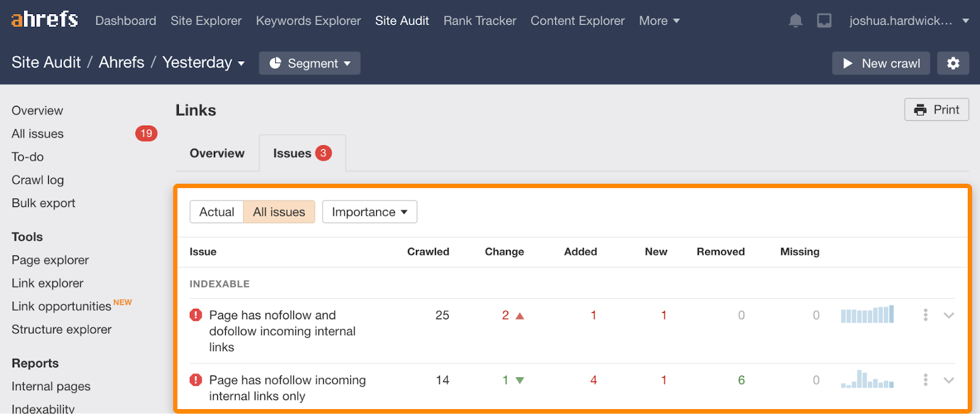The image size is (980, 414).
Task: Open Link opportunities tool
Action: click(61, 306)
